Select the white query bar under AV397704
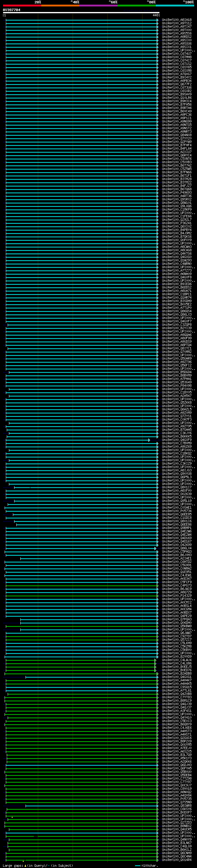Image resolution: width=197 pixels, height=868 pixels. click(x=81, y=12)
